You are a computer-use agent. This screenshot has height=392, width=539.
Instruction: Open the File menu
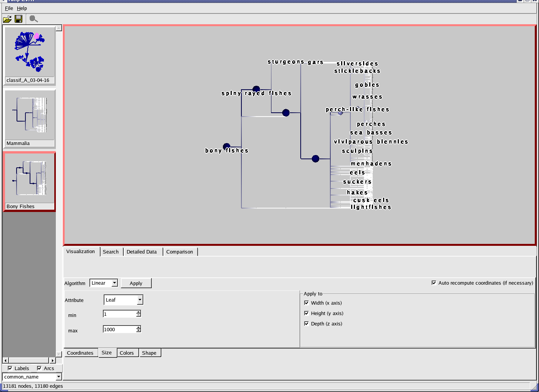[9, 8]
